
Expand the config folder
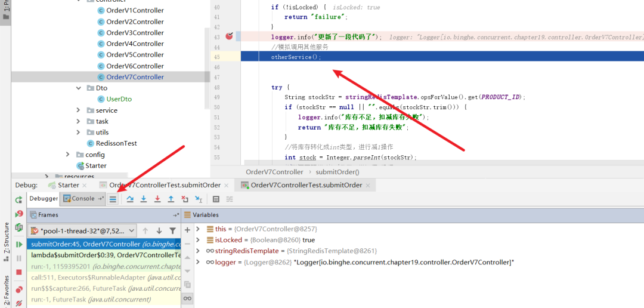68,155
